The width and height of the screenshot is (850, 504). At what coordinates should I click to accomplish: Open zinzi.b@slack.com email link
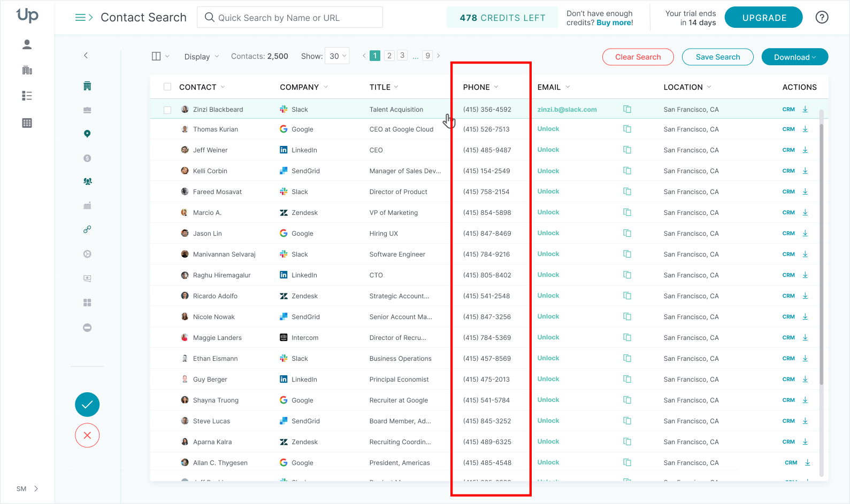tap(567, 110)
